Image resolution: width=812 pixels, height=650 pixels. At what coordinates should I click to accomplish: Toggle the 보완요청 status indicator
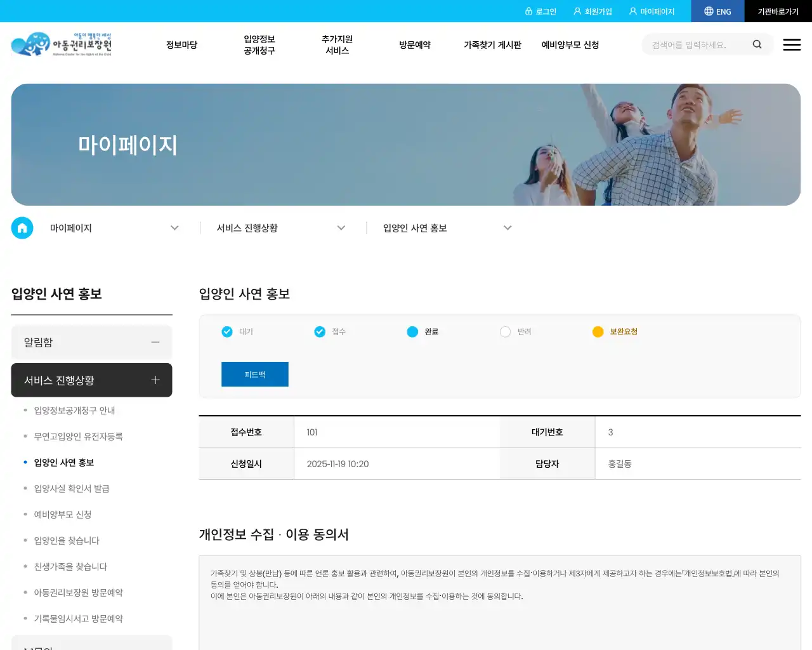pyautogui.click(x=598, y=331)
